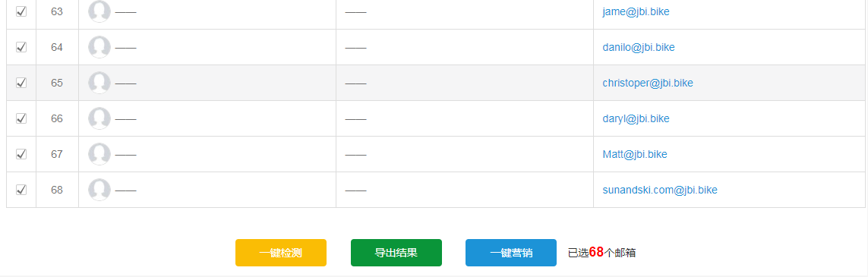Image resolution: width=868 pixels, height=277 pixels.
Task: Click the avatar icon in row 66
Action: (x=99, y=118)
